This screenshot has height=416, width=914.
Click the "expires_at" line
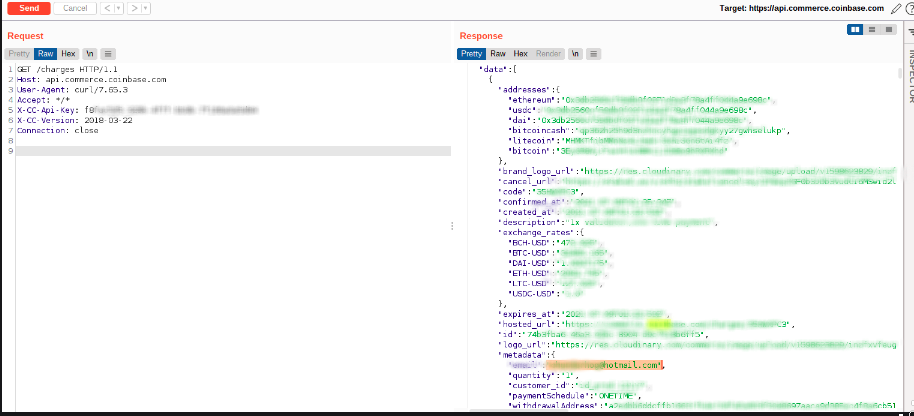click(585, 314)
